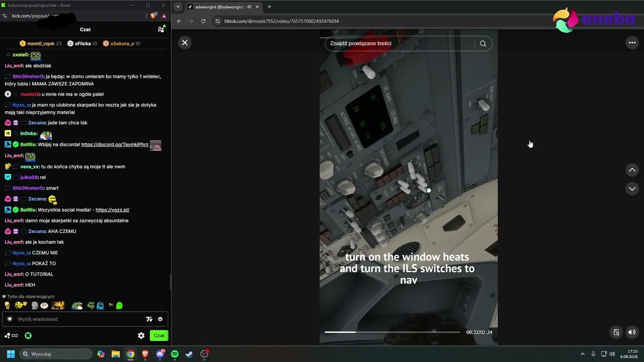Open Discord from the taskbar
644x362 pixels.
coord(160,354)
